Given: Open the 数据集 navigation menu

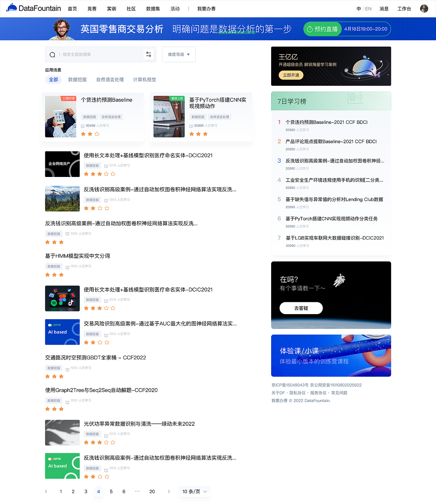Looking at the screenshot, I should (153, 9).
